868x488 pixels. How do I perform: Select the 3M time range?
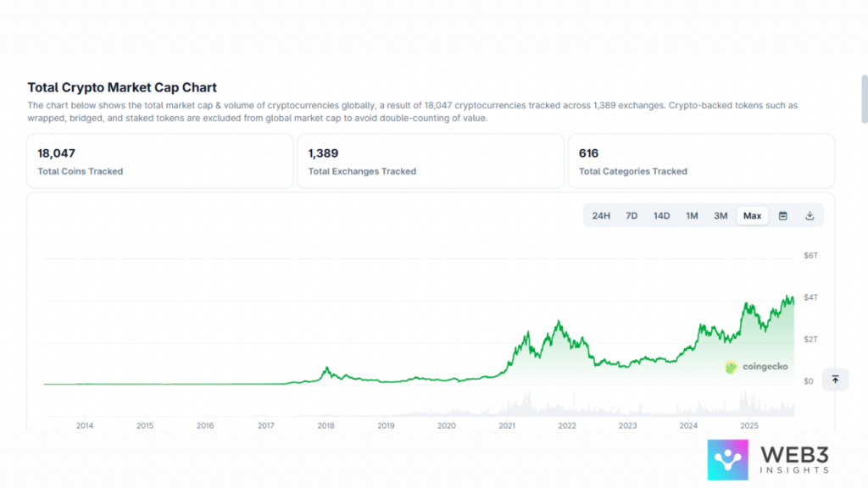pyautogui.click(x=721, y=216)
